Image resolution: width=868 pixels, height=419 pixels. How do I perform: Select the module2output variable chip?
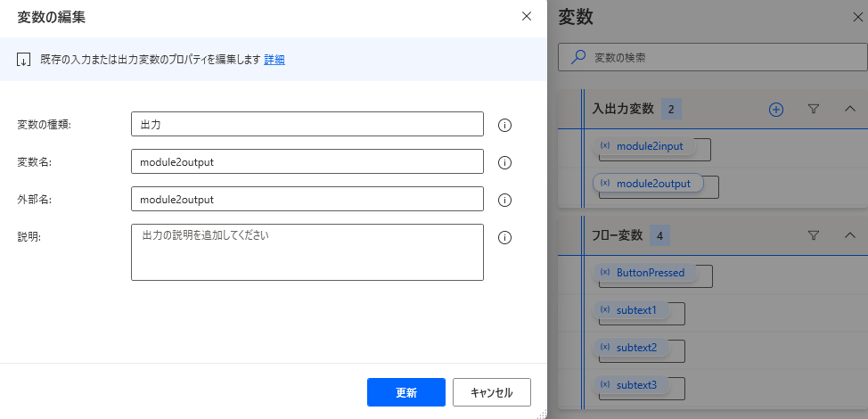pyautogui.click(x=648, y=184)
